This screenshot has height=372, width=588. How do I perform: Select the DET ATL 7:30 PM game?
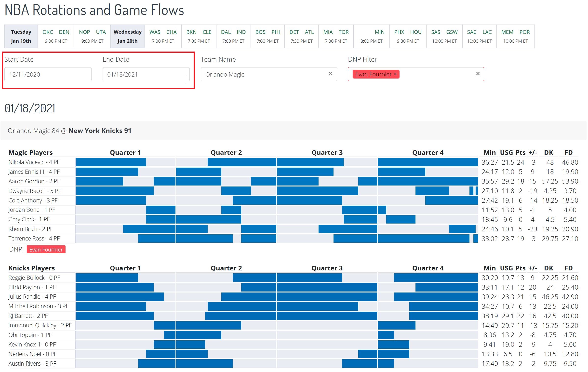click(x=302, y=36)
